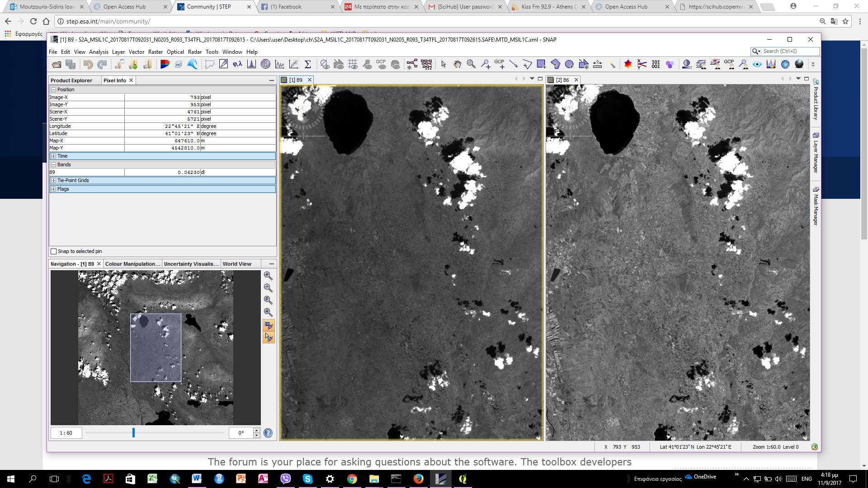Click the zoom slider in Navigation panel

pyautogui.click(x=134, y=433)
